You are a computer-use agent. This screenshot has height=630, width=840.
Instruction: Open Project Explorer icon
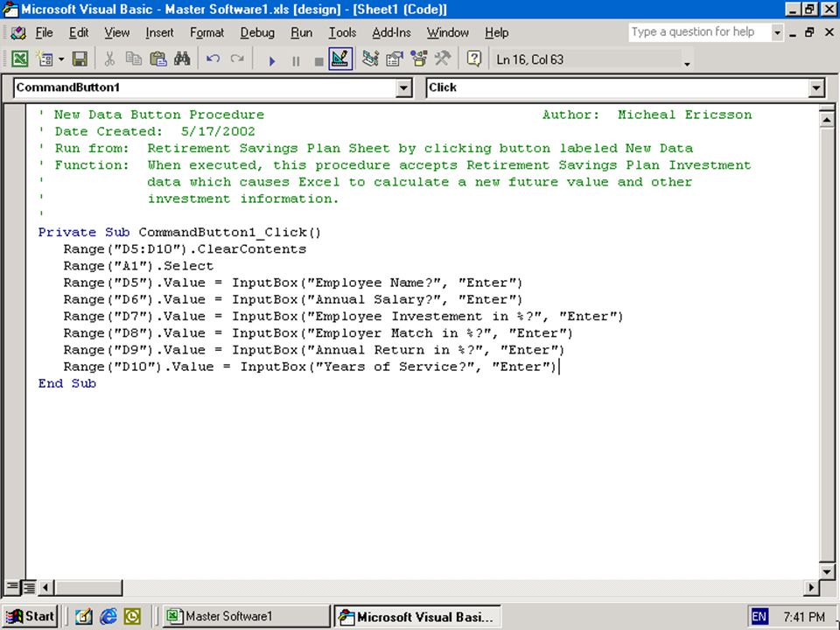(370, 59)
